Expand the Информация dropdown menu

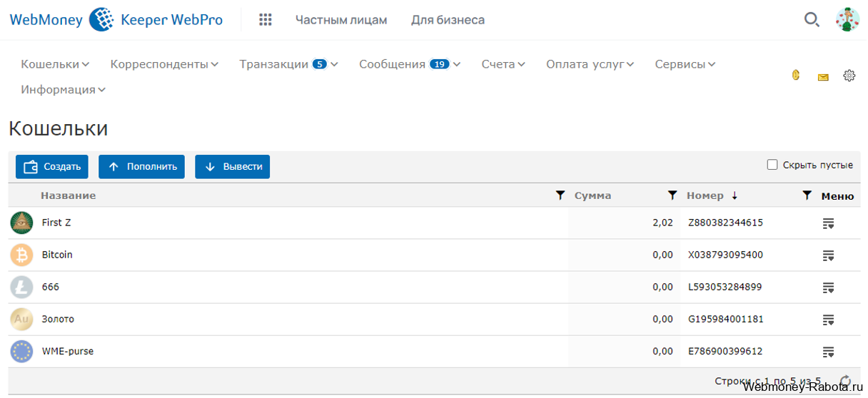(x=64, y=90)
